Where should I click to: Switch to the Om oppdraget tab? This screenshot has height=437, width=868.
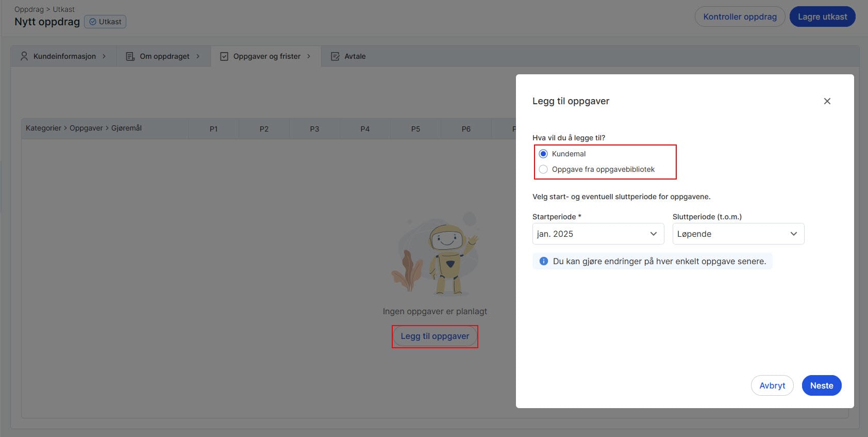[164, 56]
